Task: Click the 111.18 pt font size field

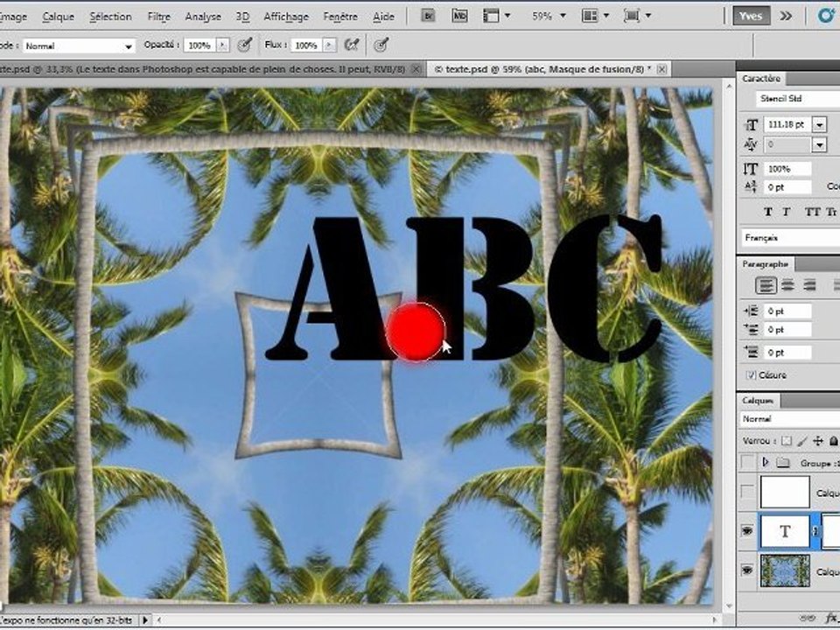Action: tap(787, 125)
